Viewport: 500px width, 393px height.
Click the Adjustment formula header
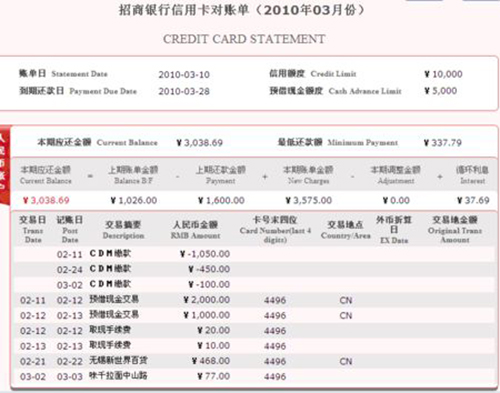(x=396, y=175)
